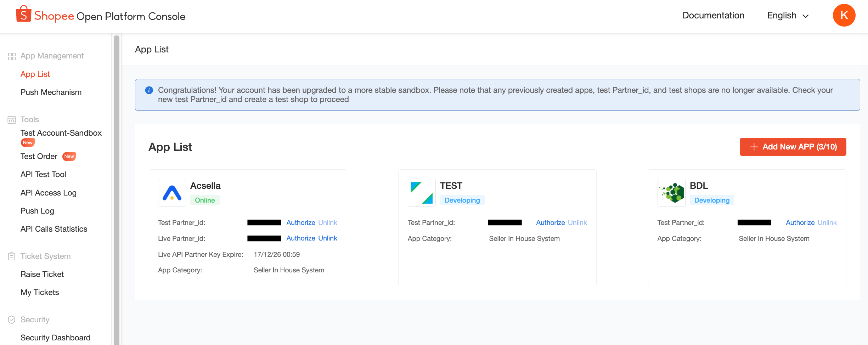Open Push Mechanism menu item

pos(51,92)
